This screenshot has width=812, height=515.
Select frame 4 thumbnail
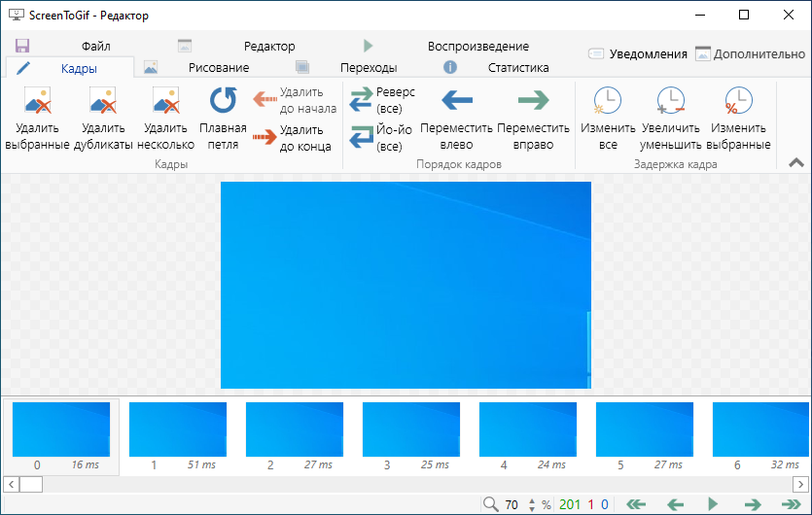(x=528, y=429)
